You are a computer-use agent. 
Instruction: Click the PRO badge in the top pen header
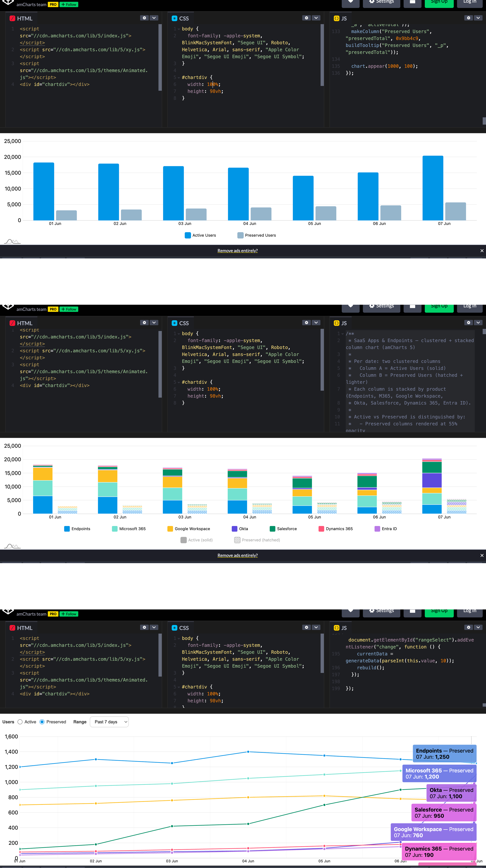click(53, 4)
